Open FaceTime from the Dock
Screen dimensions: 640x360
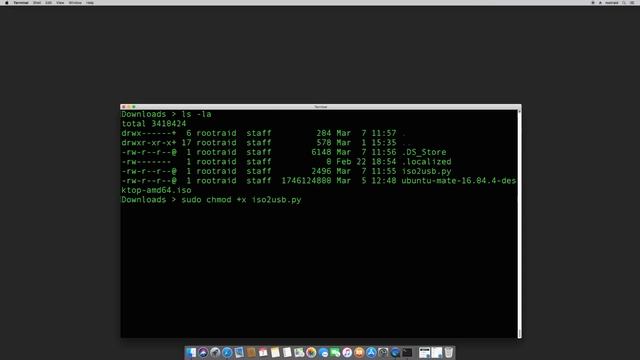pos(335,352)
